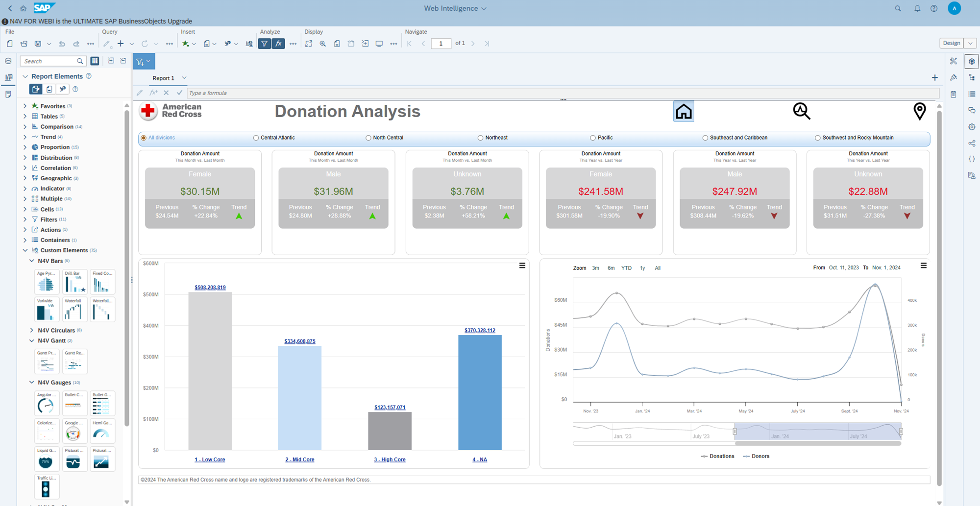Click the Home icon in the report header
The height and width of the screenshot is (506, 980).
[x=683, y=111]
